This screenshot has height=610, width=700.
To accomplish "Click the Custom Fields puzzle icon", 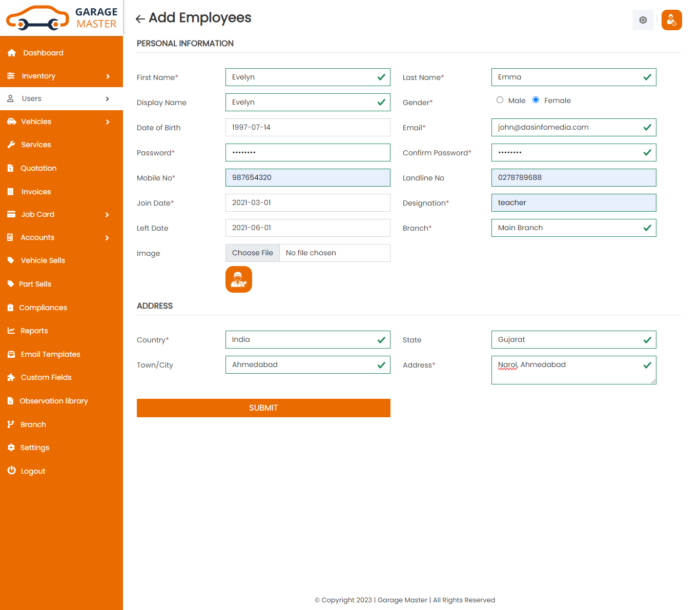I will point(11,377).
